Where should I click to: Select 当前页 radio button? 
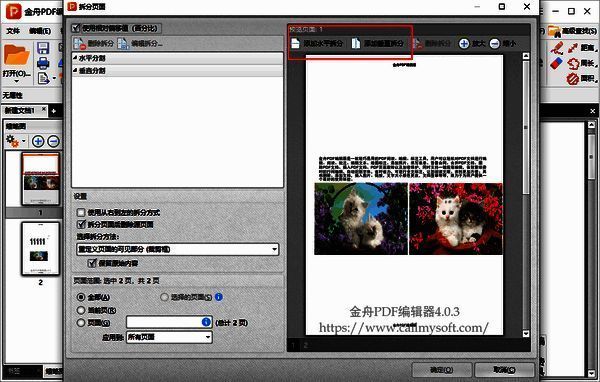[x=81, y=310]
